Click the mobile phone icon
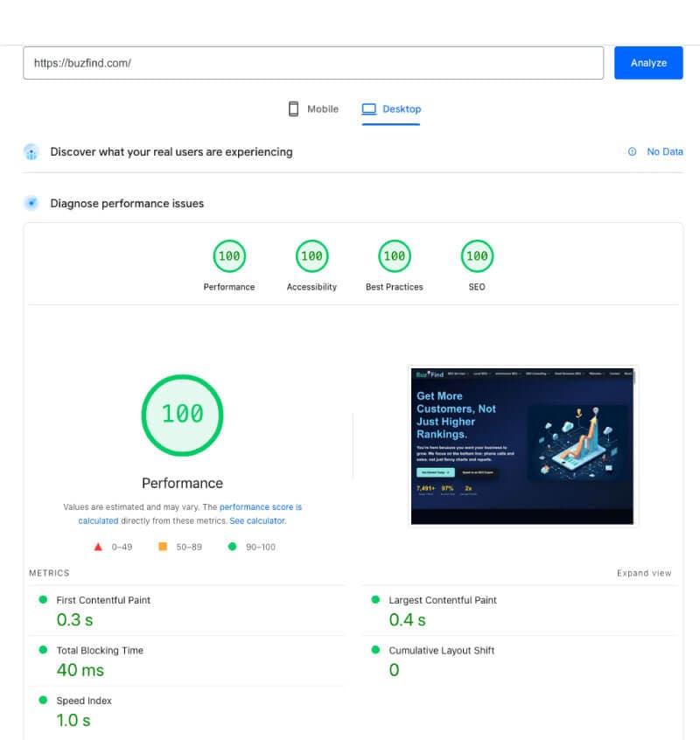700x740 pixels. pos(293,109)
